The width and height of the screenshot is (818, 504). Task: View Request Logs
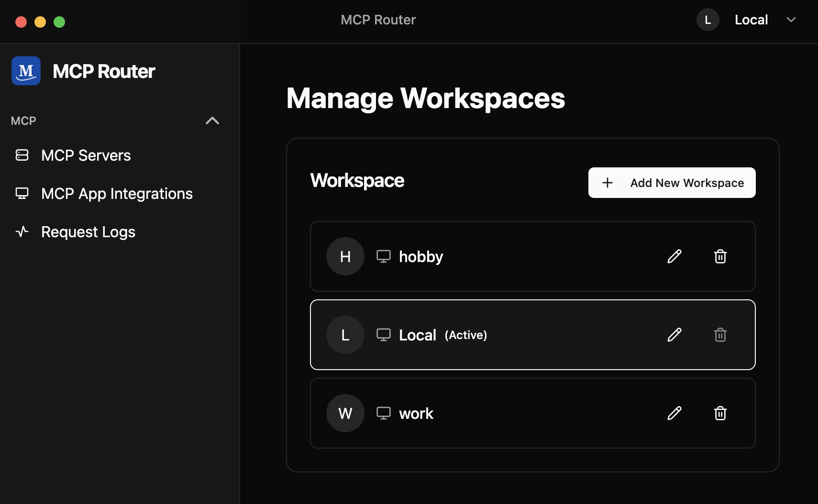point(88,232)
